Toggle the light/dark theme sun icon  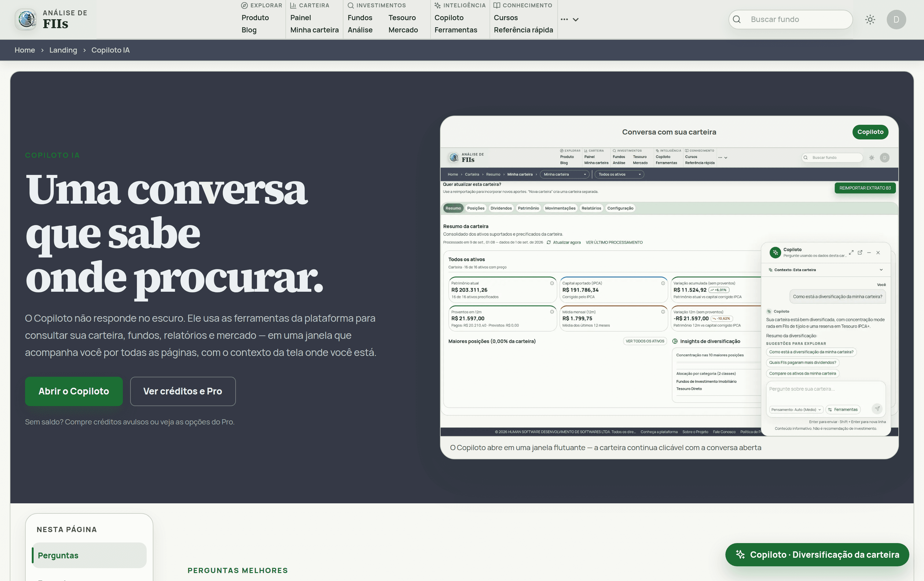[870, 20]
